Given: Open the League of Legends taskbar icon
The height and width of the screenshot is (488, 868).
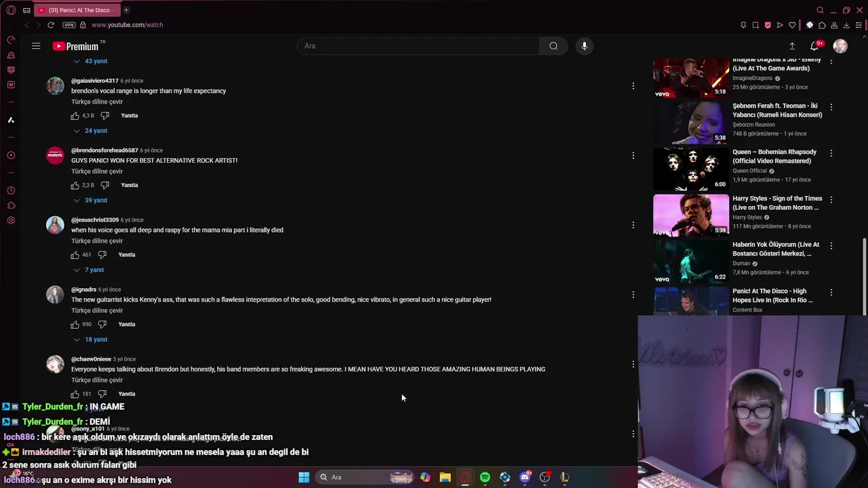Looking at the screenshot, I should point(564,477).
